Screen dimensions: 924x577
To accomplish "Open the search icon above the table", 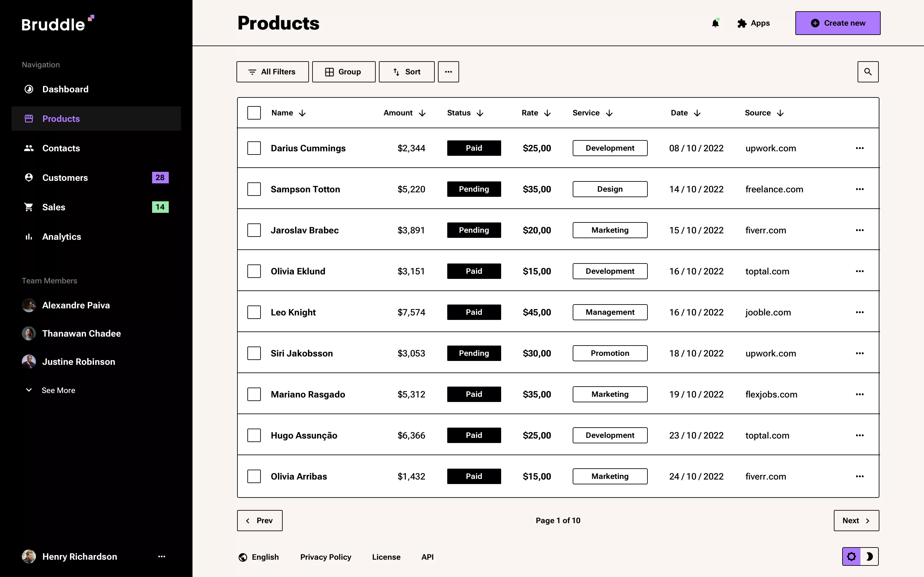I will pos(868,71).
